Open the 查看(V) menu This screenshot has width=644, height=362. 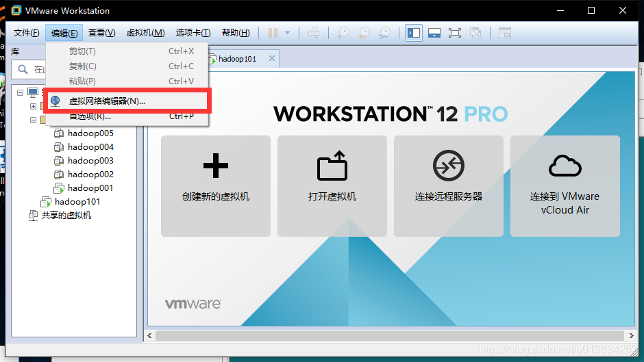101,33
